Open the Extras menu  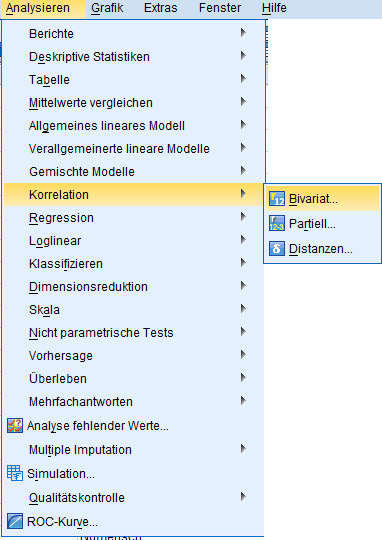(x=161, y=8)
